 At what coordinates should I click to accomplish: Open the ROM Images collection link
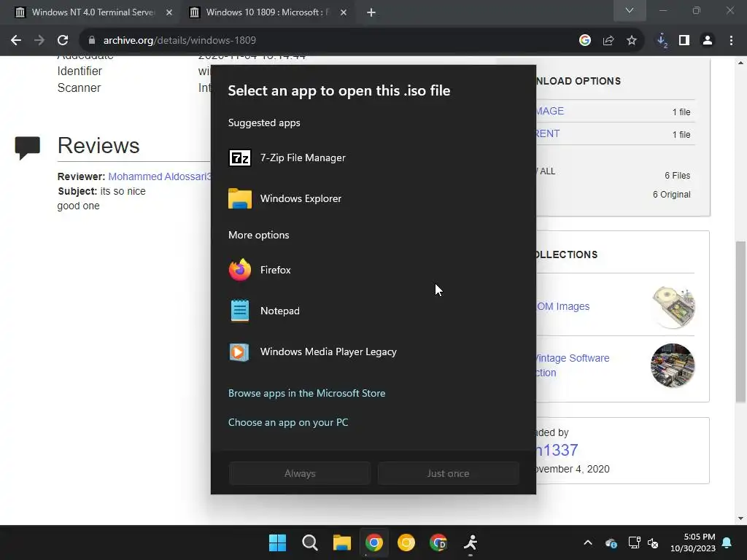563,306
